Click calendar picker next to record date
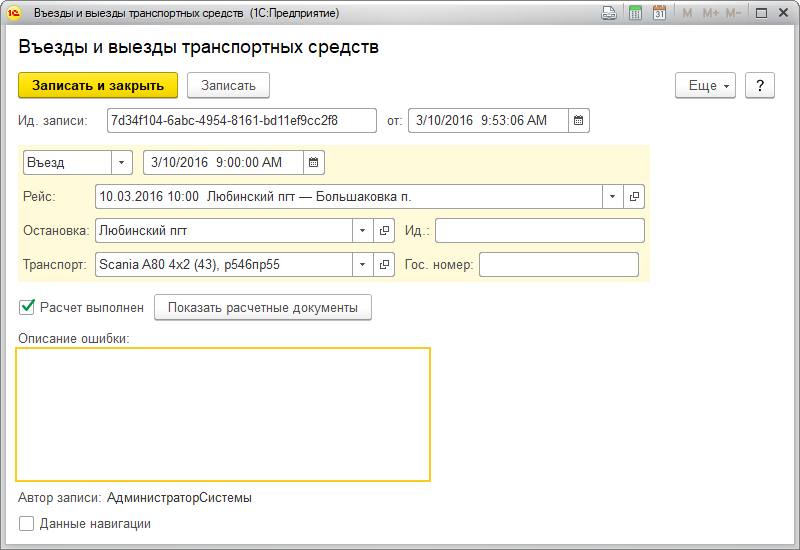 click(579, 121)
